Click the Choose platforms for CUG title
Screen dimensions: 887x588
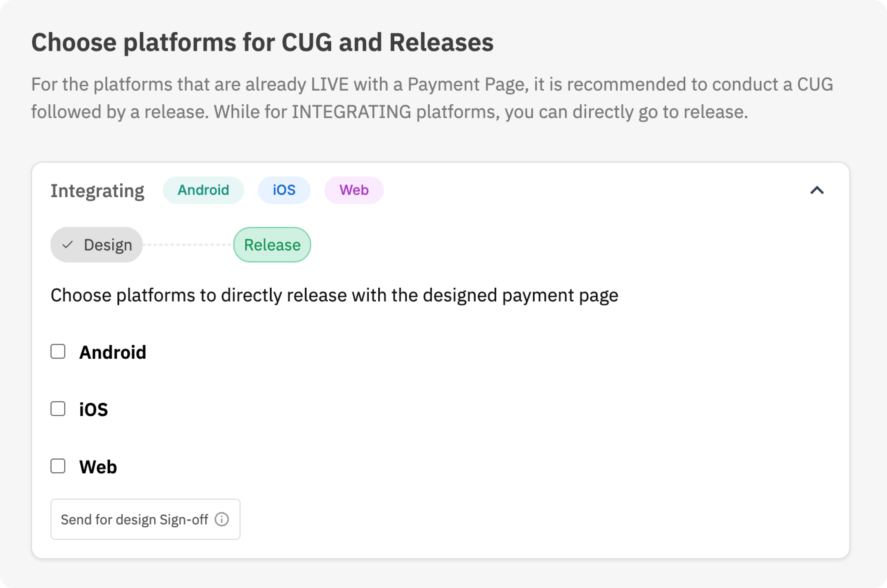(x=262, y=42)
